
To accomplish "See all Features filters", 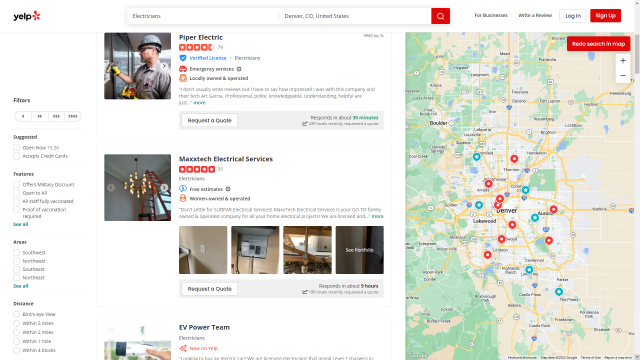I will point(20,224).
